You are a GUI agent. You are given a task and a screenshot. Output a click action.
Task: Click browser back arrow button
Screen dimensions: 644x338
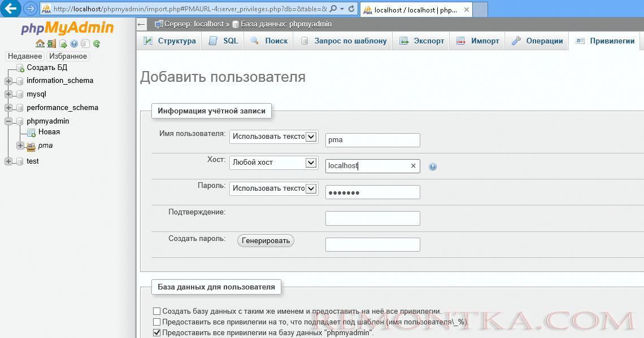click(x=11, y=8)
